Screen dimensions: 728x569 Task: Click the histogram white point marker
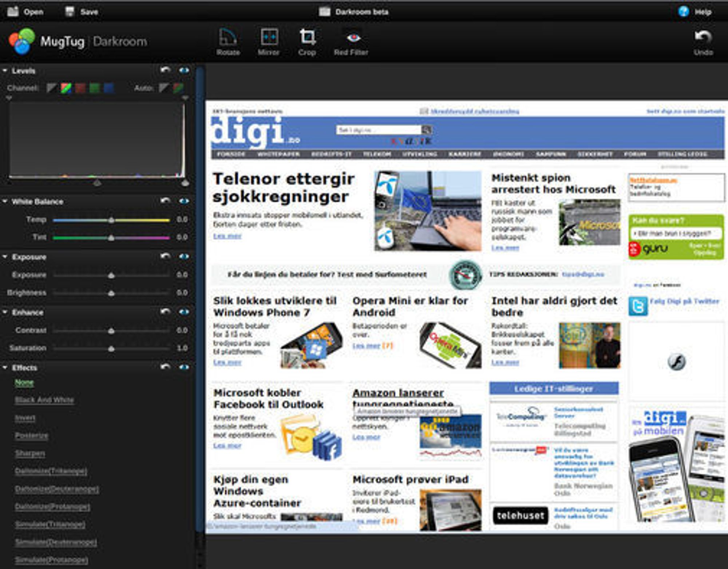click(x=185, y=182)
